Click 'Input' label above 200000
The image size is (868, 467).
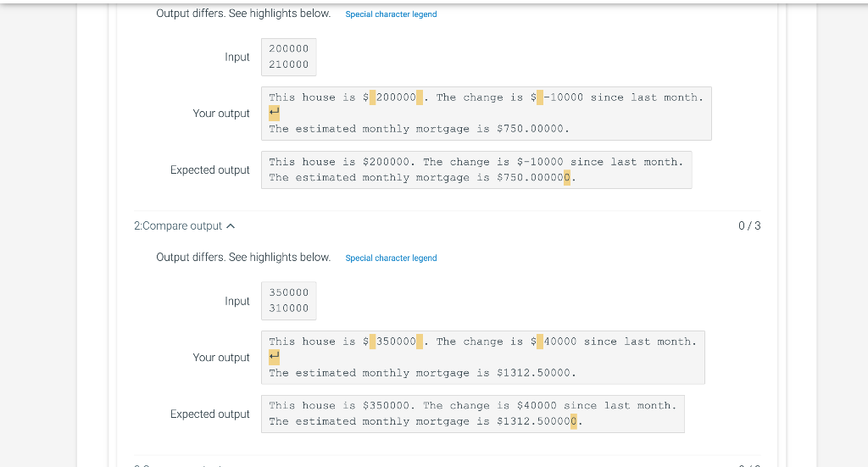[x=237, y=57]
